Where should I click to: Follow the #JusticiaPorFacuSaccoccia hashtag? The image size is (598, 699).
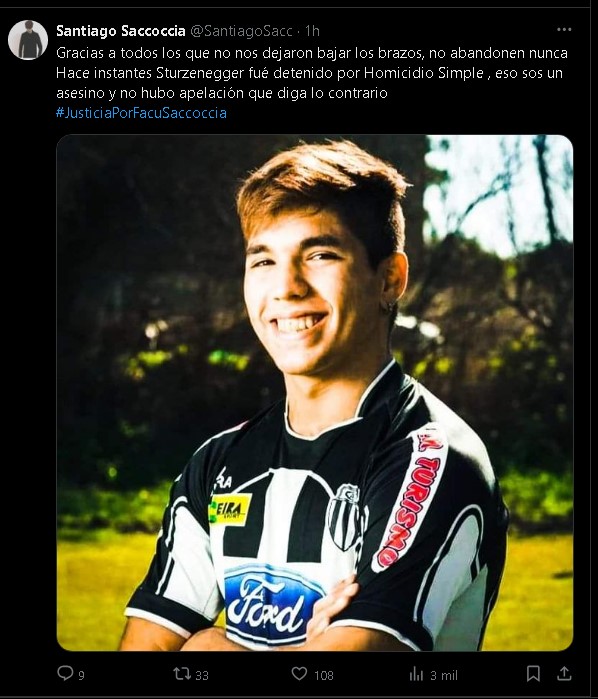coord(141,113)
